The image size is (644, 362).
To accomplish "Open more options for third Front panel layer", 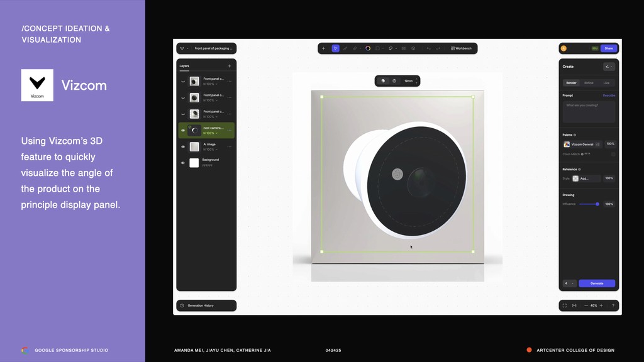I will coord(230,114).
